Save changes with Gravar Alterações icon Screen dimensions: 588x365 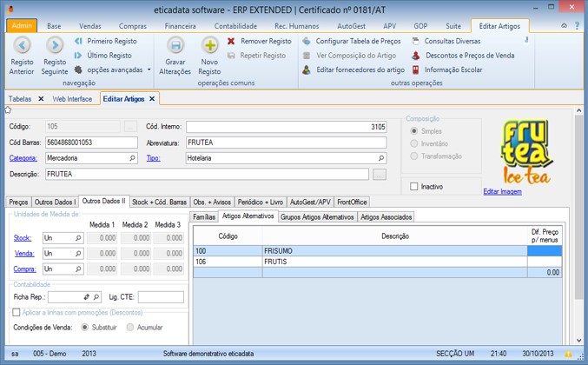point(175,45)
